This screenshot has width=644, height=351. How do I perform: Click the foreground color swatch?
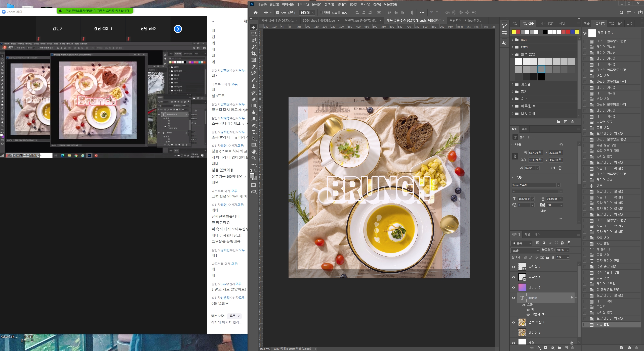point(252,176)
